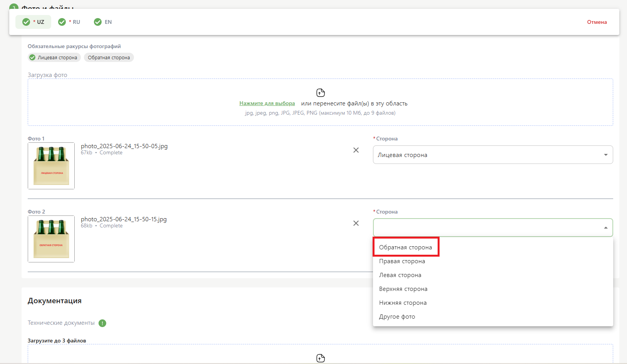The height and width of the screenshot is (364, 627).
Task: Pick Левая сторона option
Action: tap(400, 275)
